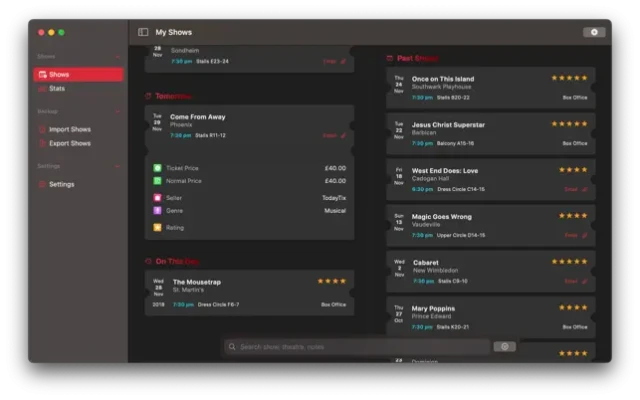Viewport: 640px width, 400px height.
Task: Open The Mousetrap ticket card
Action: [x=249, y=292]
